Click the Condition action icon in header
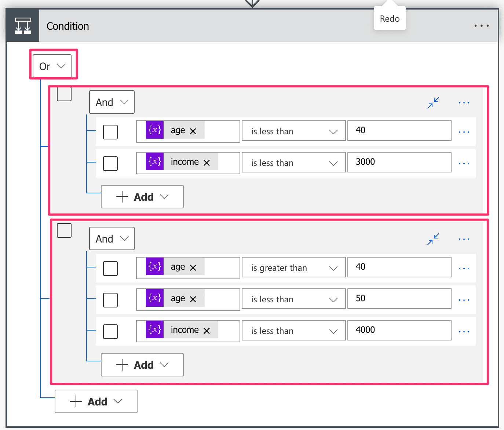Viewport: 504px width, 430px height. pyautogui.click(x=23, y=26)
